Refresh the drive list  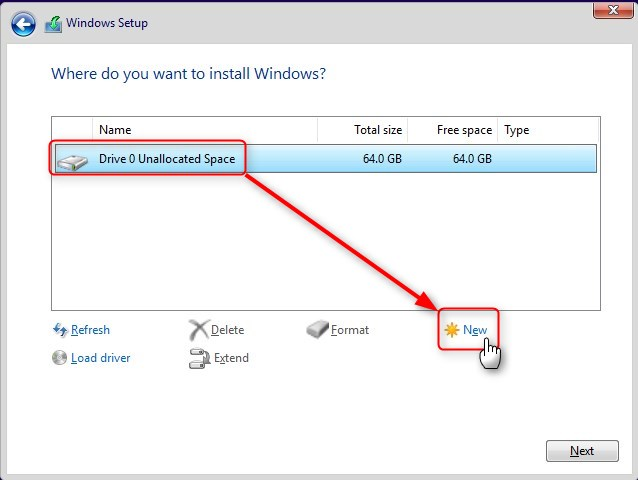(90, 329)
